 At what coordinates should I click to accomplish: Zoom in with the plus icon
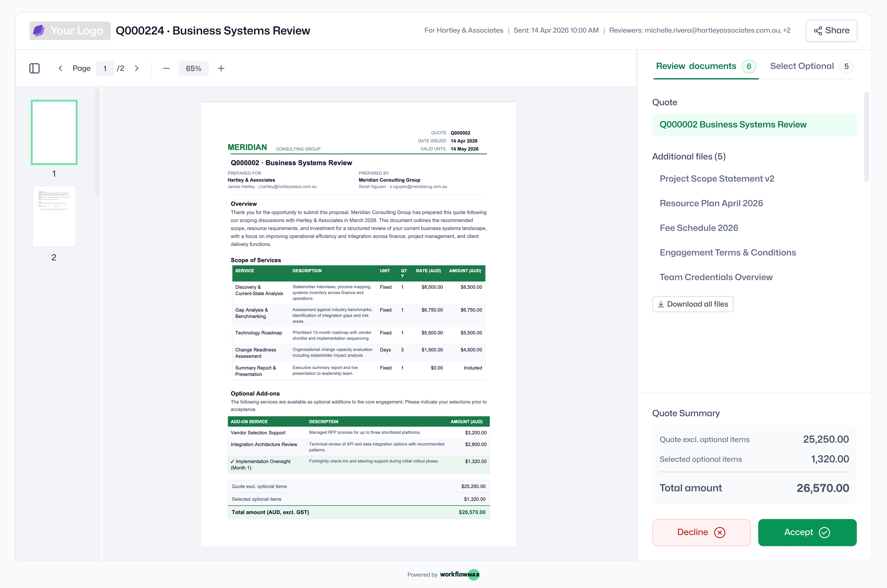pos(221,68)
